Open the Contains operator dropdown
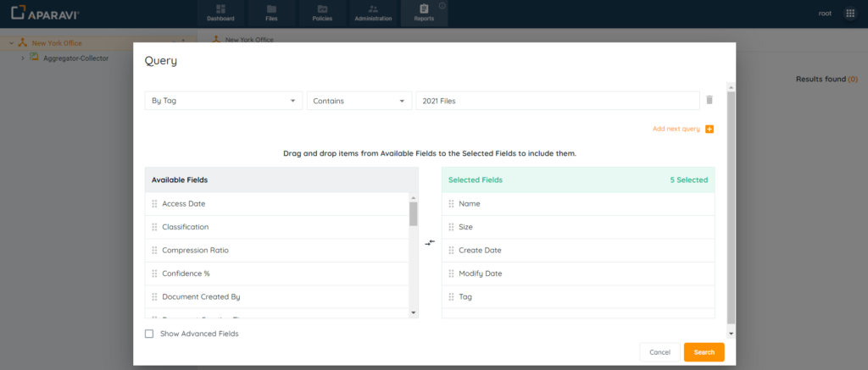Screen dimensions: 868x370 click(358, 101)
